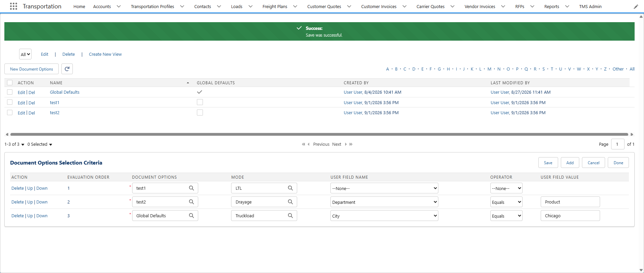
Task: Open the Drayage mode lookup search
Action: coord(290,202)
